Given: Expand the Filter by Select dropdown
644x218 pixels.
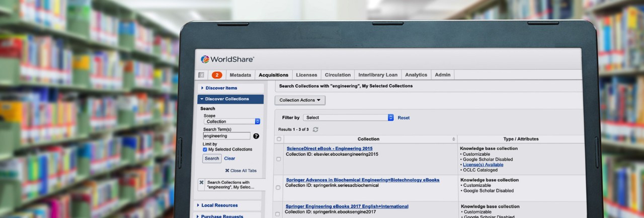Looking at the screenshot, I should (348, 117).
